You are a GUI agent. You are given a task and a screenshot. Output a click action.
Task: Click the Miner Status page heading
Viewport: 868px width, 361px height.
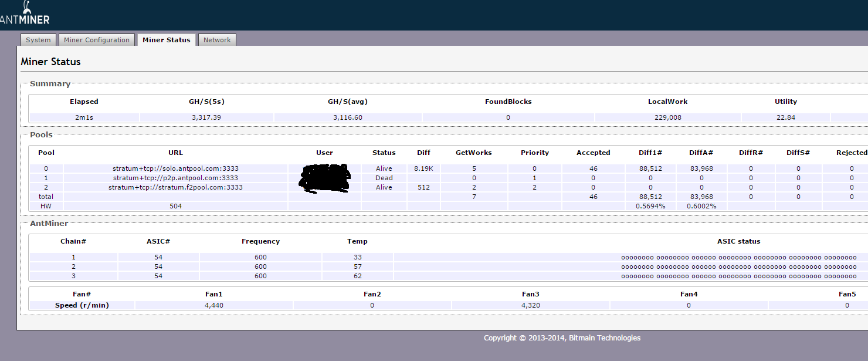51,62
